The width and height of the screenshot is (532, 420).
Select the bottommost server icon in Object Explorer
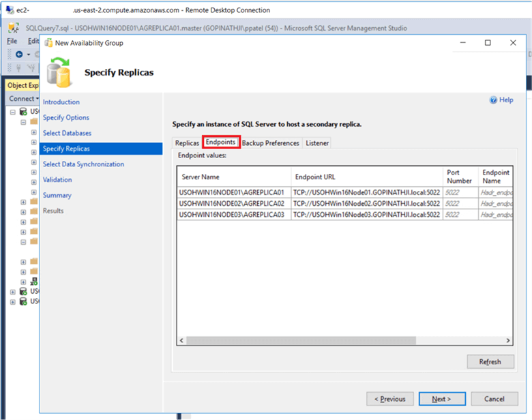(x=23, y=301)
